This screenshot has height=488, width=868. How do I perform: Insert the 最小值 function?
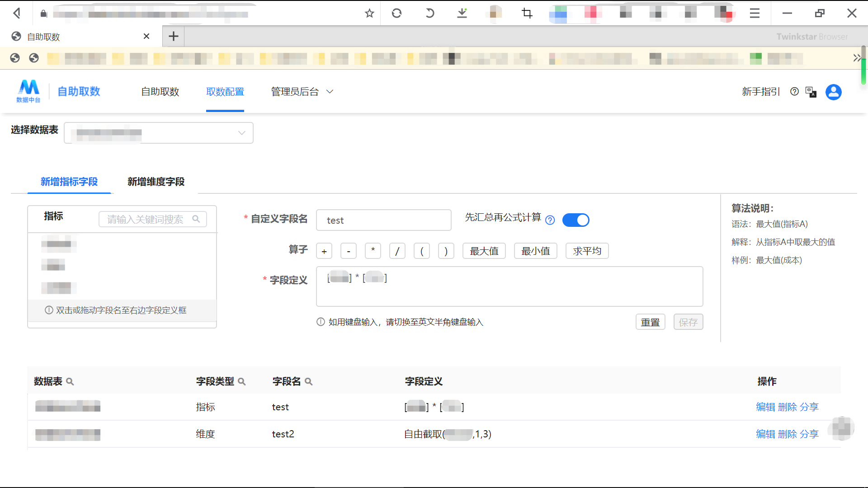536,251
